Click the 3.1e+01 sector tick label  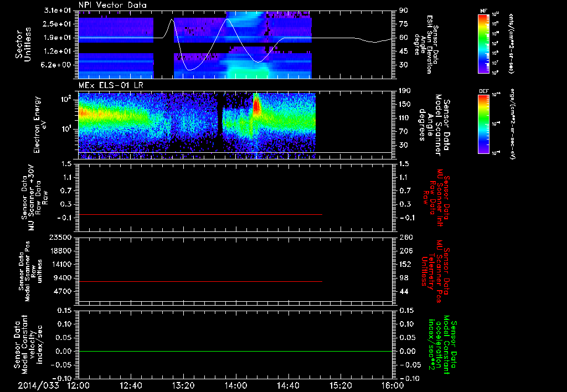59,11
